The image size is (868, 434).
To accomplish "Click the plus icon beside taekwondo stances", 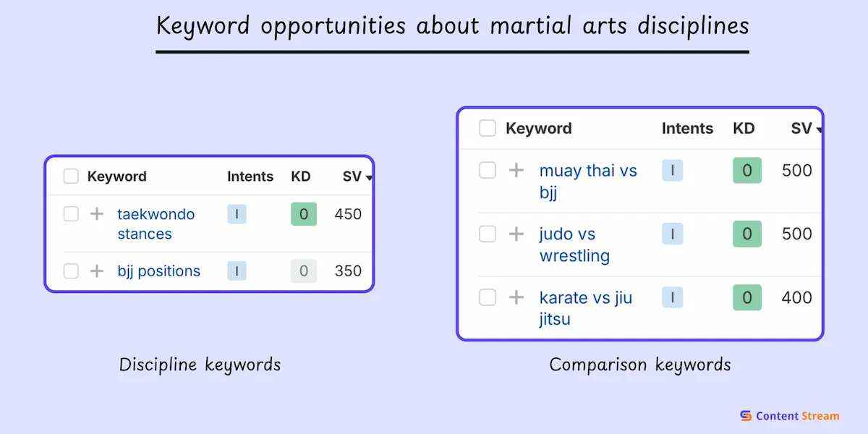I will coord(97,214).
